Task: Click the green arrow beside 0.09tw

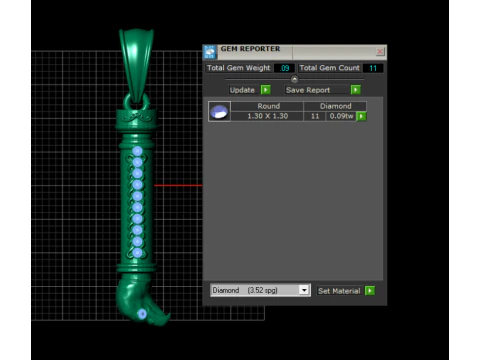Action: [361, 116]
